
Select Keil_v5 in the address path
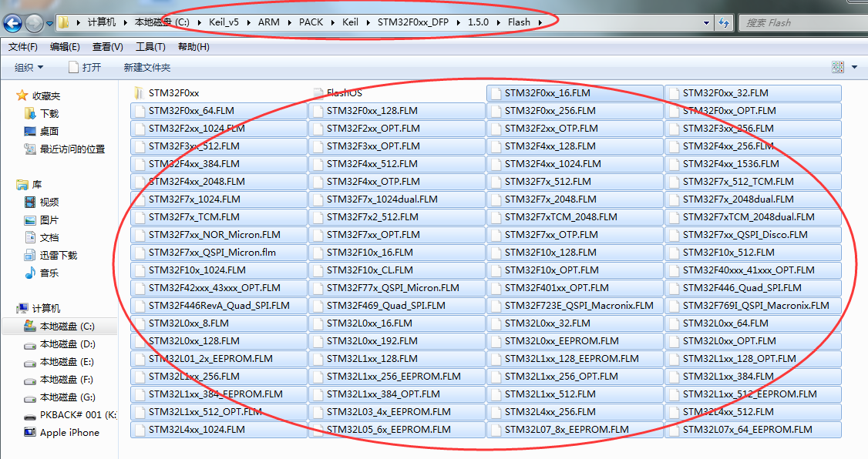224,22
